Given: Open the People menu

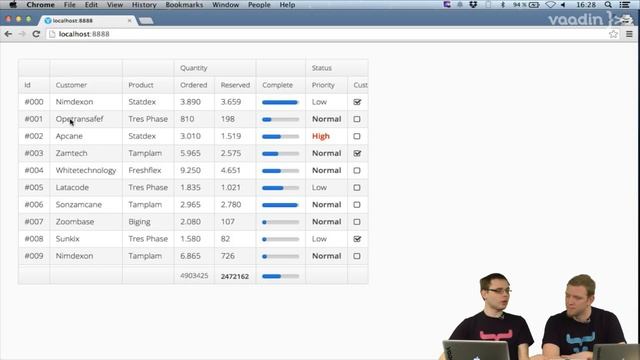Looking at the screenshot, I should coord(259,5).
